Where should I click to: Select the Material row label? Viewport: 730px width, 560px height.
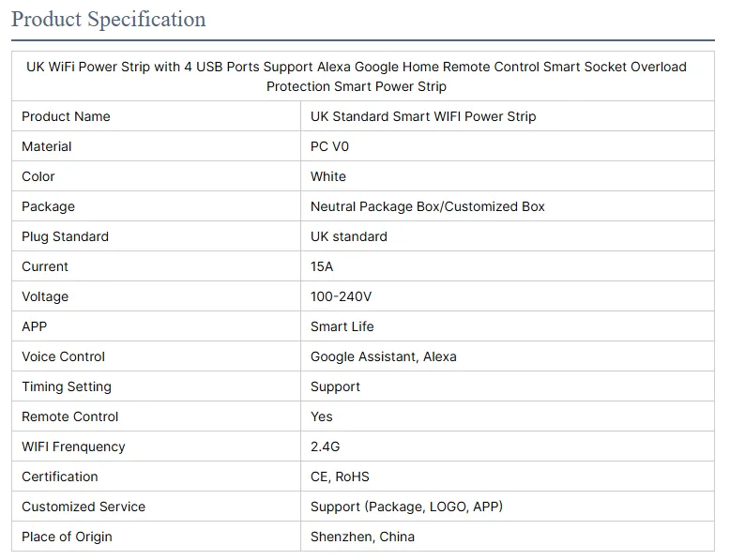[47, 146]
